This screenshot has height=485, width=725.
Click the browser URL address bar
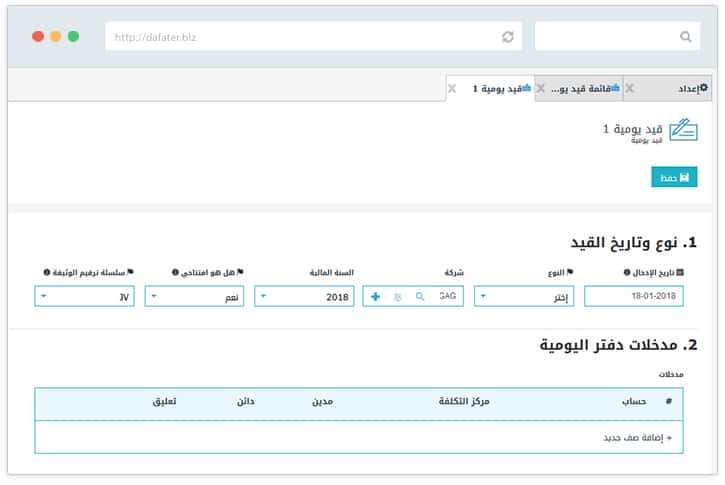coord(300,37)
